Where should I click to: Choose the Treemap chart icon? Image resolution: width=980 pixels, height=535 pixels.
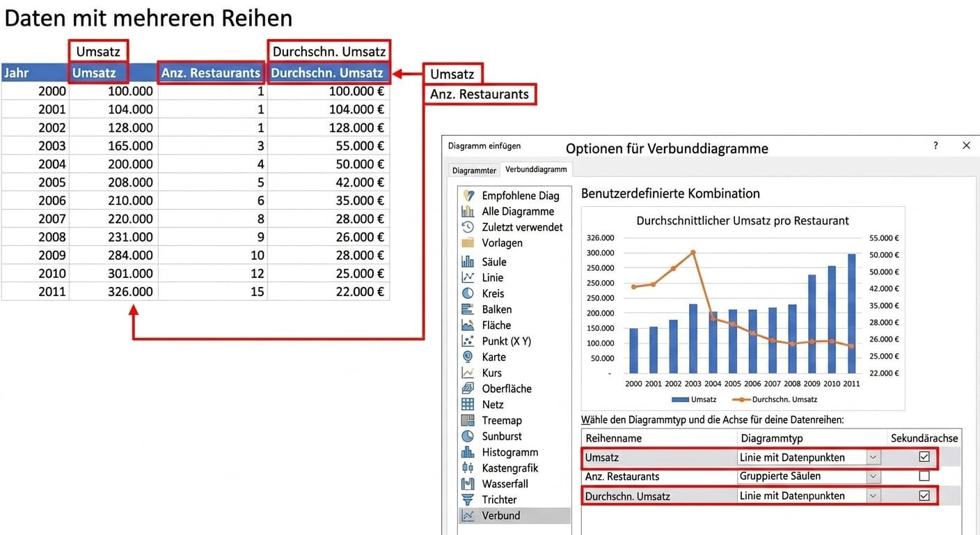[x=468, y=420]
